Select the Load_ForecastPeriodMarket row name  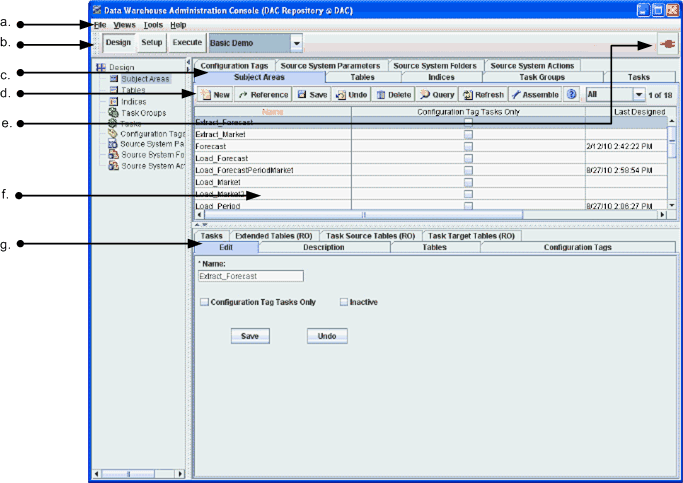pyautogui.click(x=244, y=170)
